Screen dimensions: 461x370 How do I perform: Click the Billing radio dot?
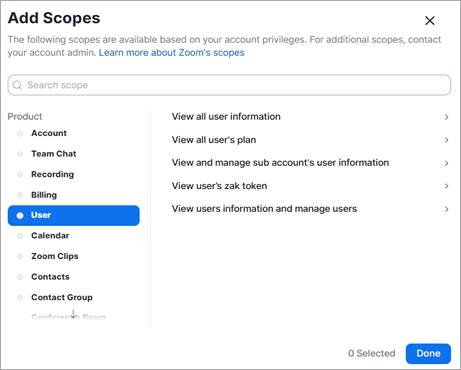20,195
